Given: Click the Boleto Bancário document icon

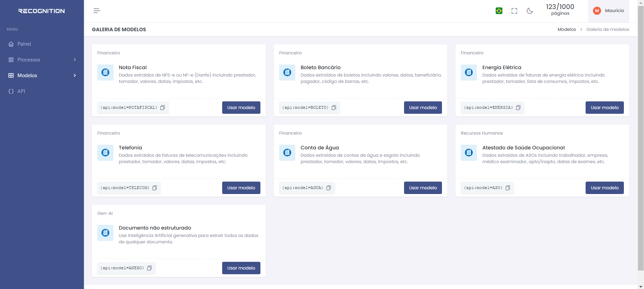Looking at the screenshot, I should pos(287,73).
